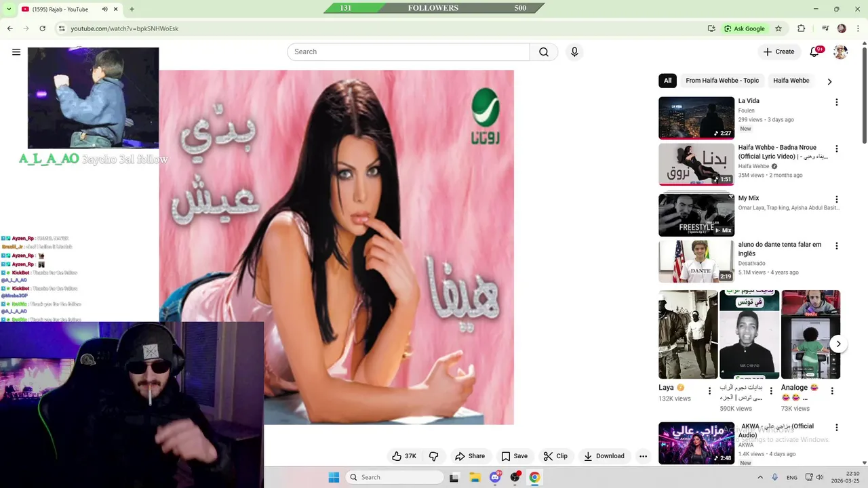The height and width of the screenshot is (488, 868).
Task: Click the Create button
Action: (x=778, y=52)
